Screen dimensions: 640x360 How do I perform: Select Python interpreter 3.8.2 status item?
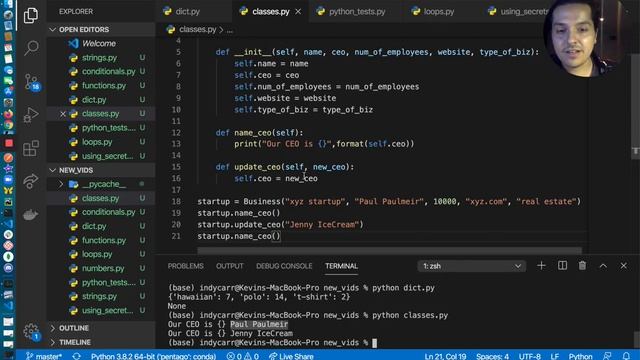pos(153,356)
